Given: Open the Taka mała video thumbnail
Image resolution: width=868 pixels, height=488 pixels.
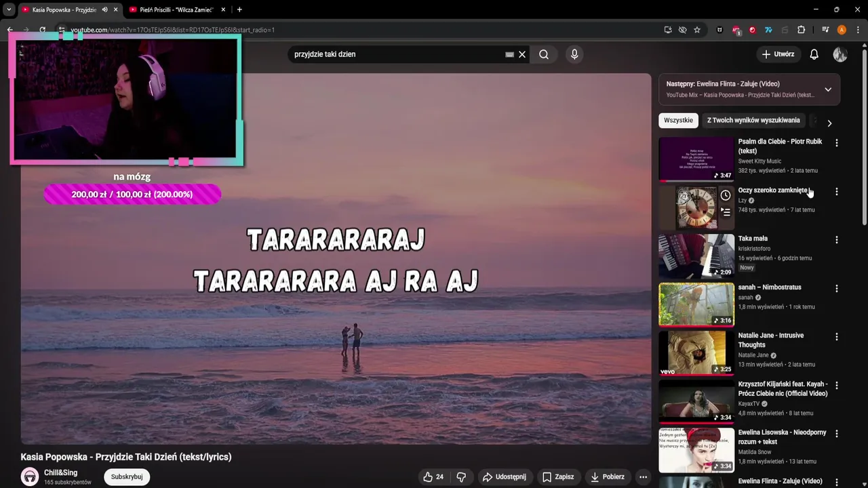Looking at the screenshot, I should click(x=696, y=256).
